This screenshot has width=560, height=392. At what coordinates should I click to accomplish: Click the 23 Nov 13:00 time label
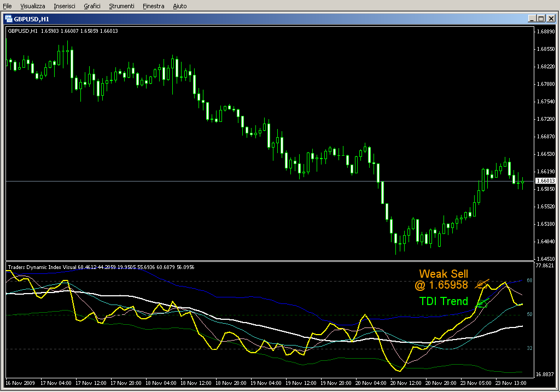(511, 383)
